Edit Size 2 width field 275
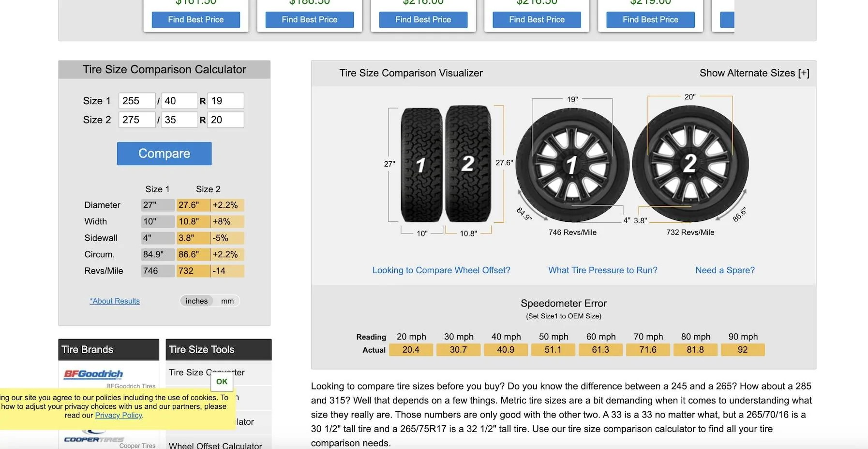Image resolution: width=868 pixels, height=449 pixels. coord(137,120)
